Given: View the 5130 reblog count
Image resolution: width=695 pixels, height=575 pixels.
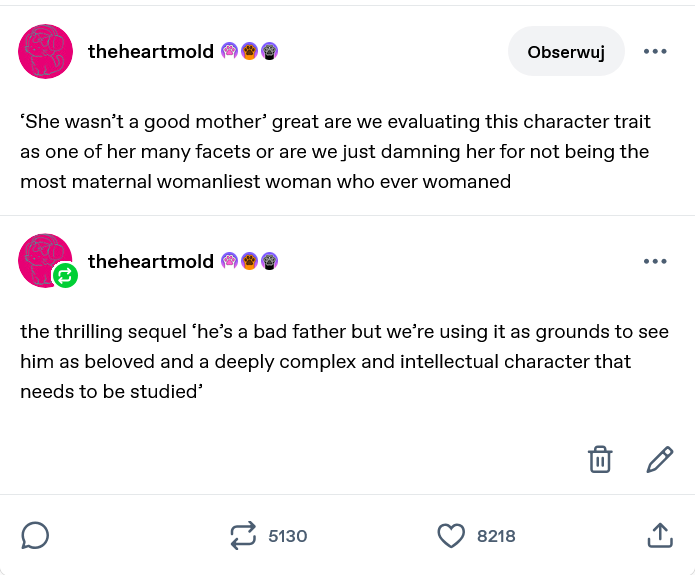Looking at the screenshot, I should [x=288, y=536].
